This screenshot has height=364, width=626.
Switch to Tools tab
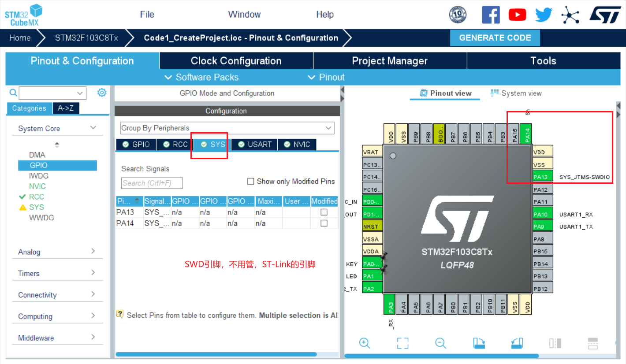point(543,61)
